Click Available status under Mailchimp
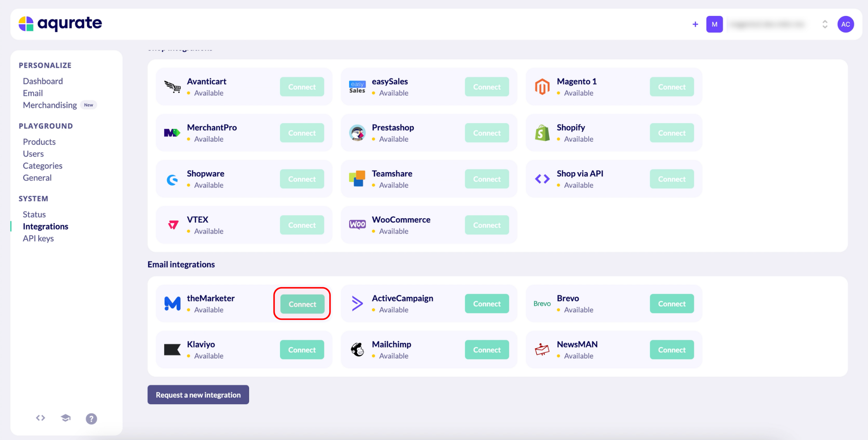The width and height of the screenshot is (868, 440). [393, 355]
